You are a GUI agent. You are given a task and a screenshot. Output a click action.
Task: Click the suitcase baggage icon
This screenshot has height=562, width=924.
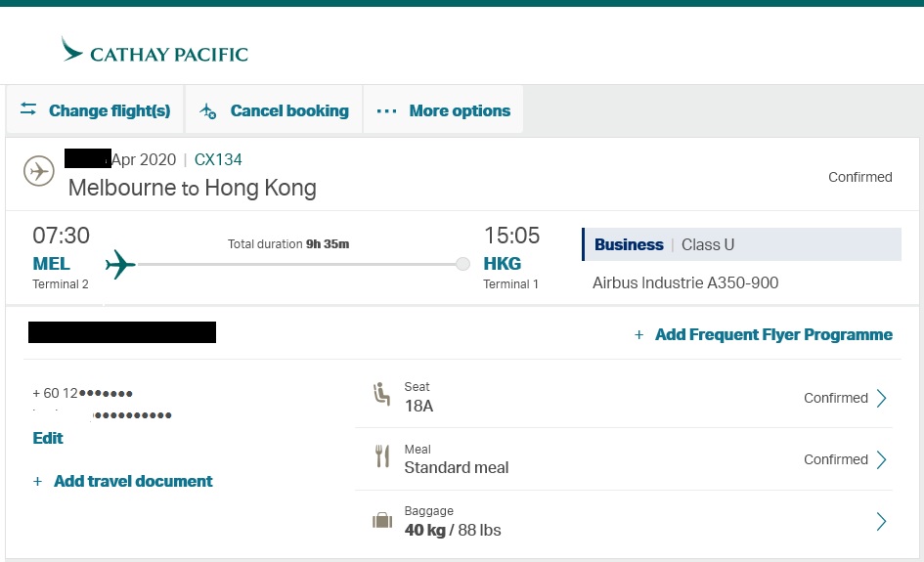381,521
